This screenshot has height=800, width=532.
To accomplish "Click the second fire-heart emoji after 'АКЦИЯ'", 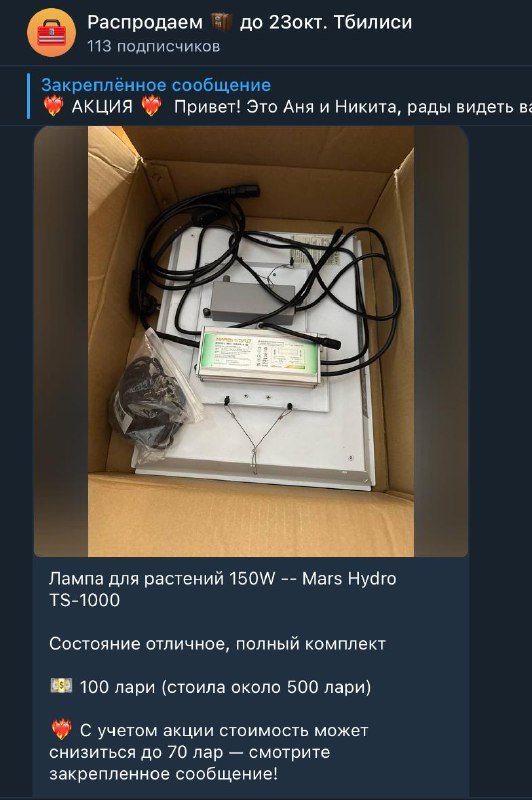I will pos(151,107).
